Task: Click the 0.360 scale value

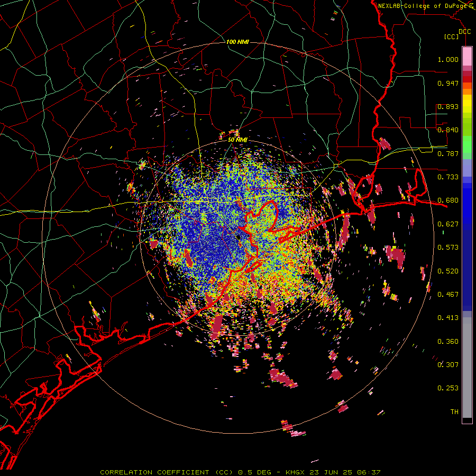Action: [448, 342]
